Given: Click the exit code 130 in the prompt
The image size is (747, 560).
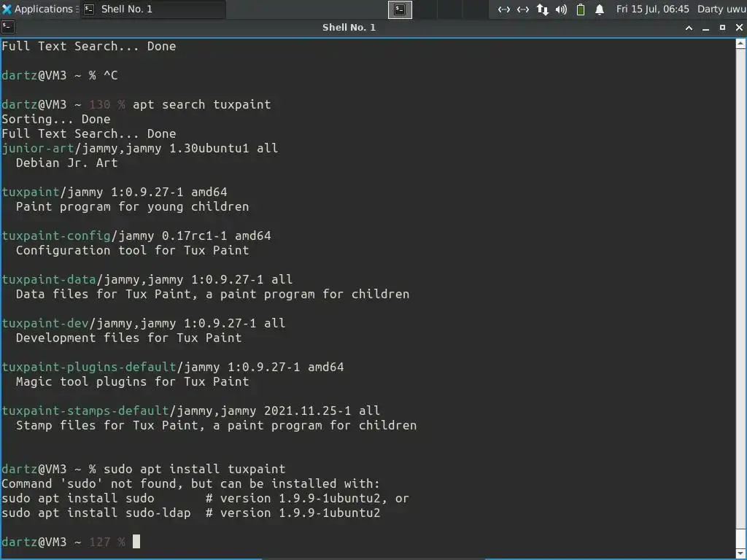Looking at the screenshot, I should click(99, 104).
